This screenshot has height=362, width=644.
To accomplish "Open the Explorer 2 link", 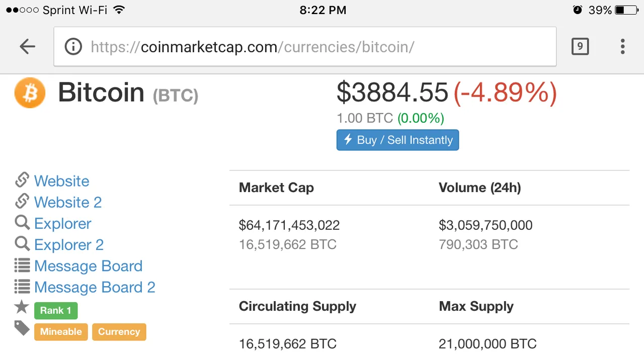I will [69, 245].
